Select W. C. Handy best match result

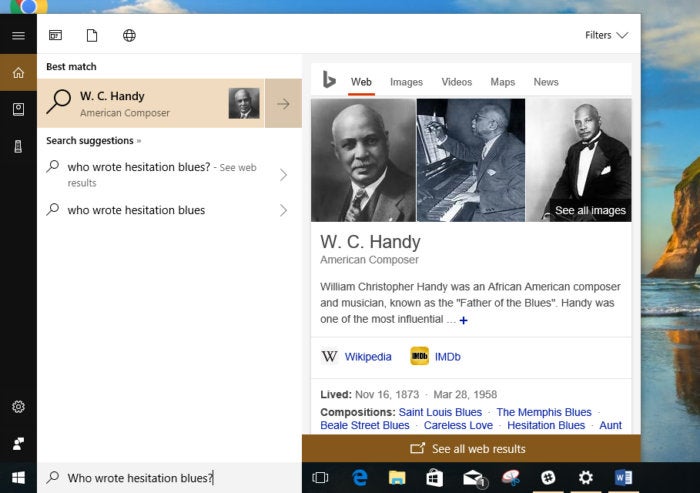151,104
